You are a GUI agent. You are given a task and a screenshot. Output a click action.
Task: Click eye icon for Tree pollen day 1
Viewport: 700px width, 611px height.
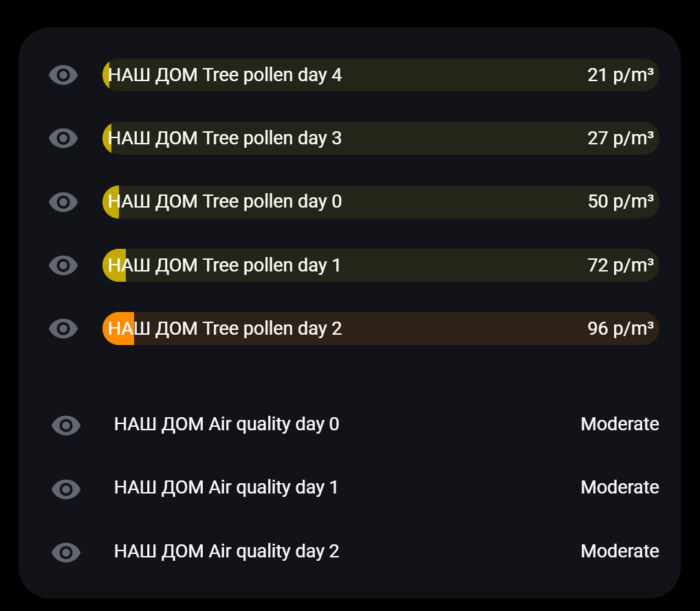tap(63, 265)
